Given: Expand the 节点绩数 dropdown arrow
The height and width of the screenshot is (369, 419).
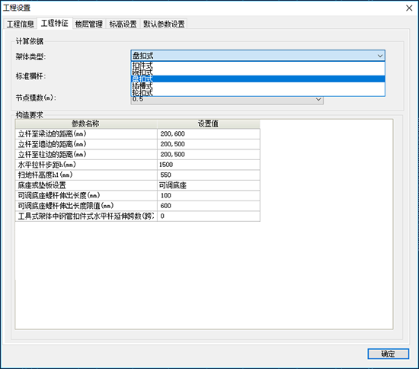Looking at the screenshot, I should [318, 99].
